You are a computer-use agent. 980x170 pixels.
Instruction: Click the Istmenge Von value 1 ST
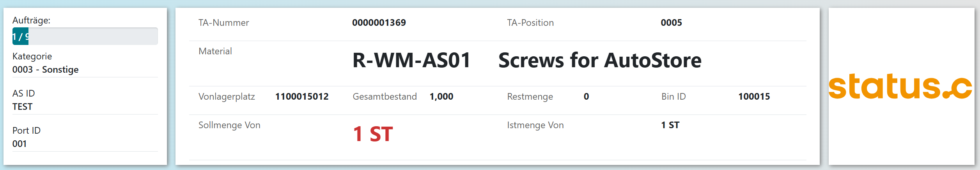click(670, 125)
